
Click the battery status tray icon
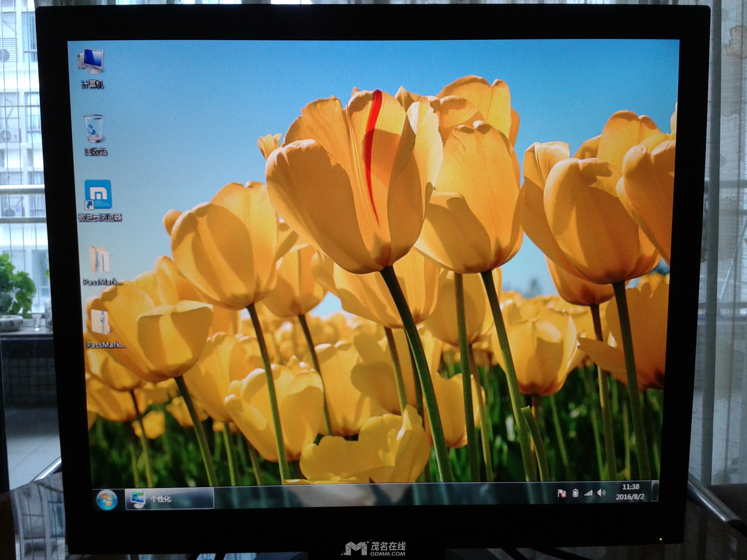click(x=575, y=493)
